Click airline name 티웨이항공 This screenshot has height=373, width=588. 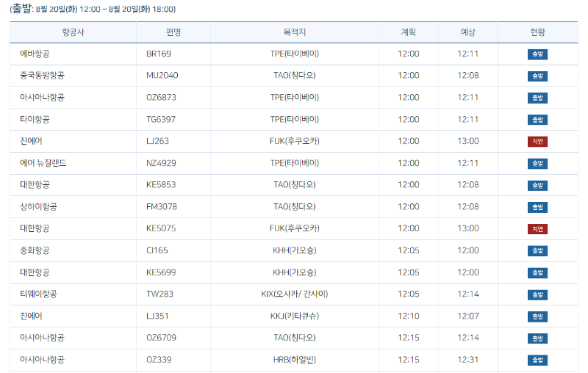tap(38, 294)
